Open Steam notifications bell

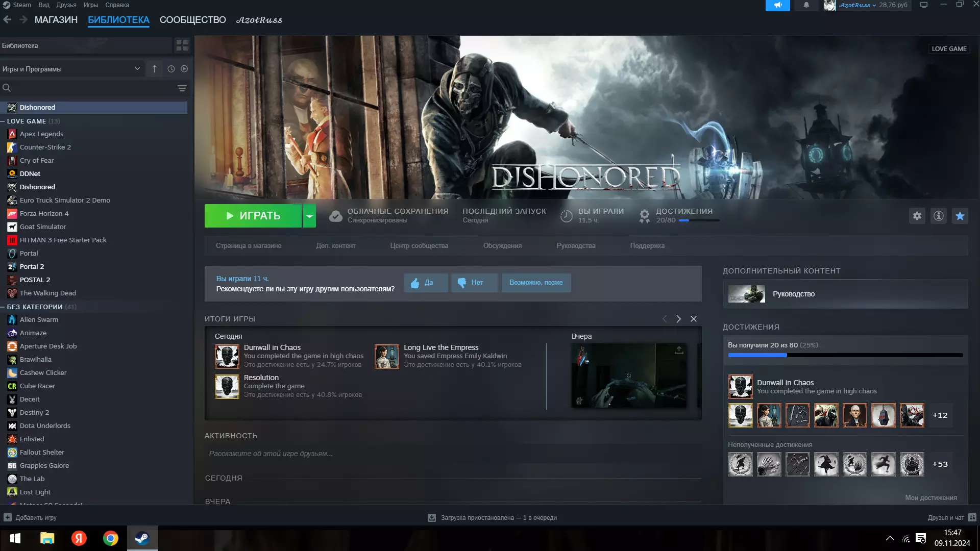coord(806,5)
